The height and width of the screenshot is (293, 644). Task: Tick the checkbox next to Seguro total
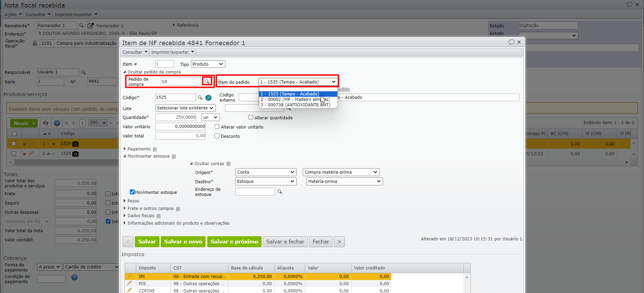pyautogui.click(x=108, y=203)
